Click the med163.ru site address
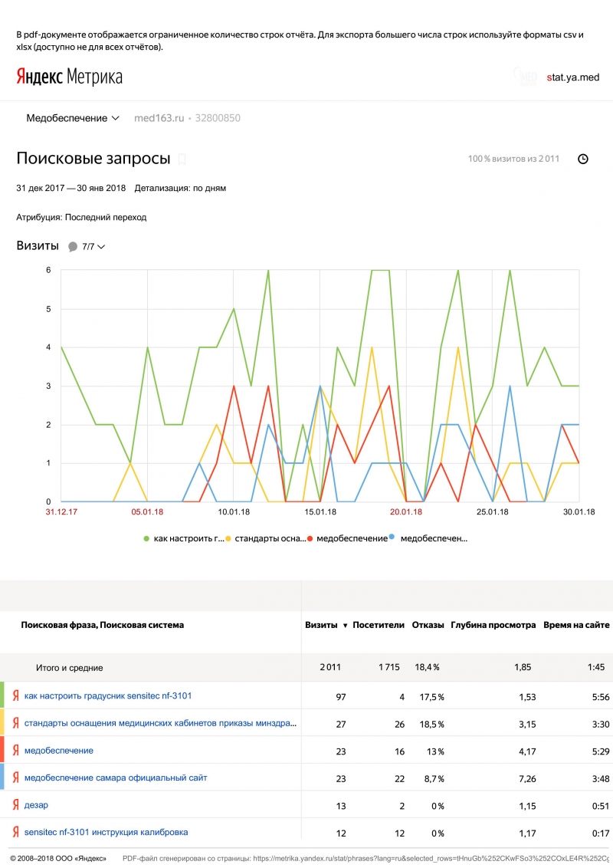The image size is (613, 868). pyautogui.click(x=159, y=118)
